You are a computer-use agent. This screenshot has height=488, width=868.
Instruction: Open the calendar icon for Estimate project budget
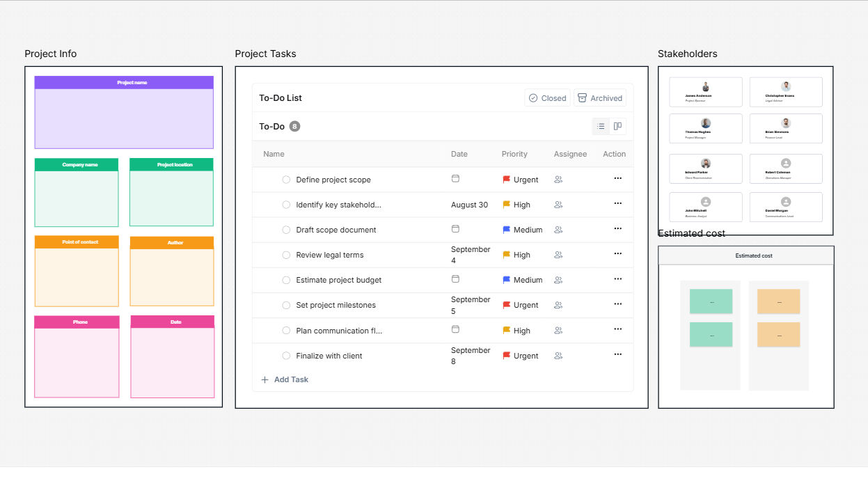pos(455,278)
